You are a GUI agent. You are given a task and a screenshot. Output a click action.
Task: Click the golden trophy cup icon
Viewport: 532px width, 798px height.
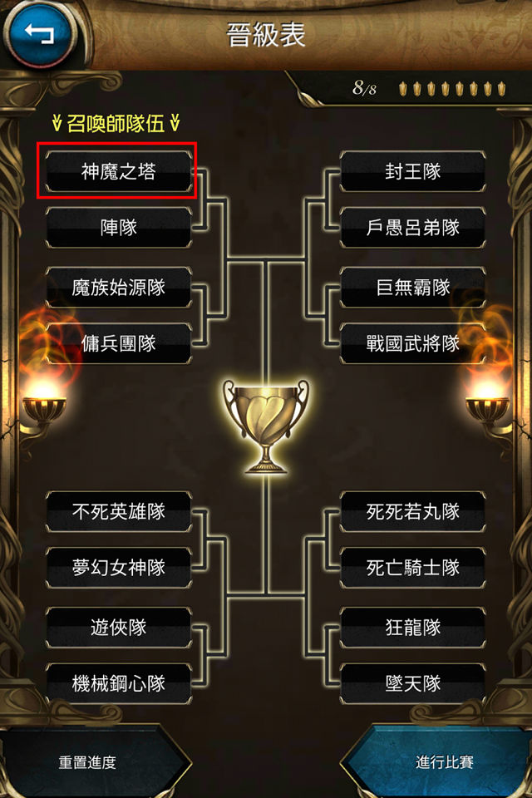pyautogui.click(x=266, y=426)
